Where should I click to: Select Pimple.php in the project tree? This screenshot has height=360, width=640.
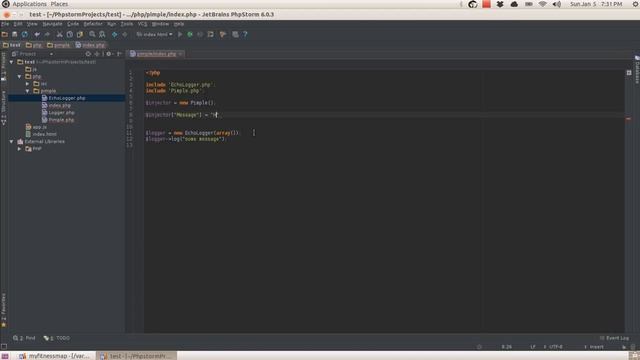(58, 120)
